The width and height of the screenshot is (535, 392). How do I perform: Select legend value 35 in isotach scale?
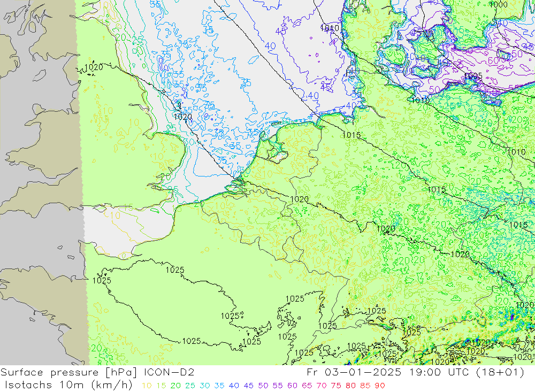pyautogui.click(x=219, y=386)
